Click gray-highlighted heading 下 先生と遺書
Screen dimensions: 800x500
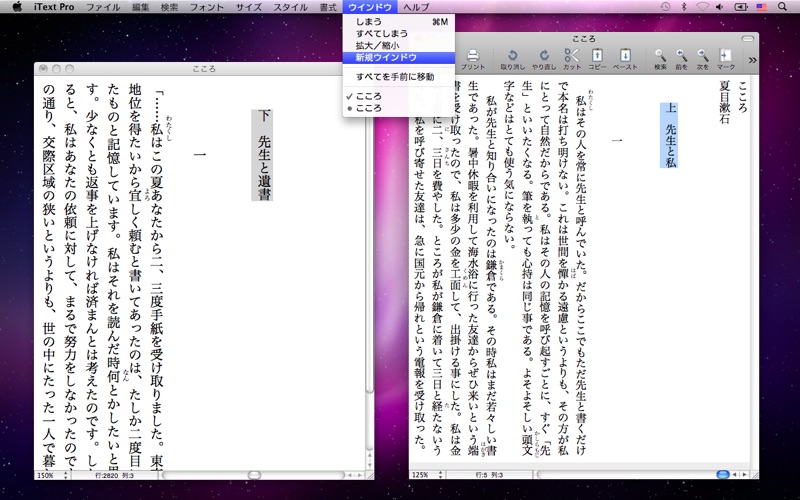263,155
